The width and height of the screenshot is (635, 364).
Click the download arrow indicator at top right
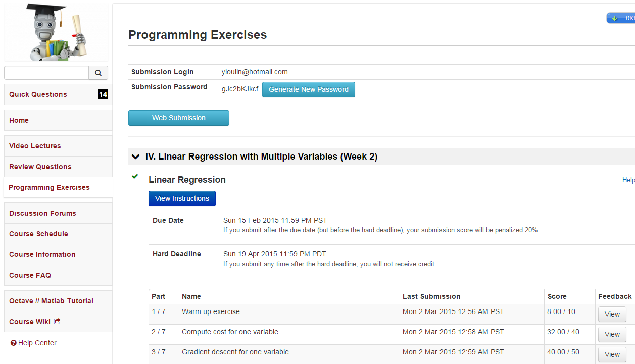(x=615, y=18)
